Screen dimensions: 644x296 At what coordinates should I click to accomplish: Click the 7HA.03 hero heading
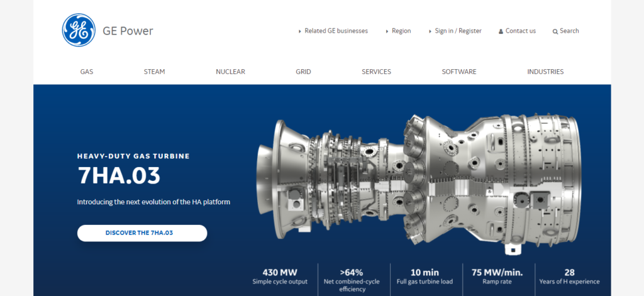[x=119, y=177]
